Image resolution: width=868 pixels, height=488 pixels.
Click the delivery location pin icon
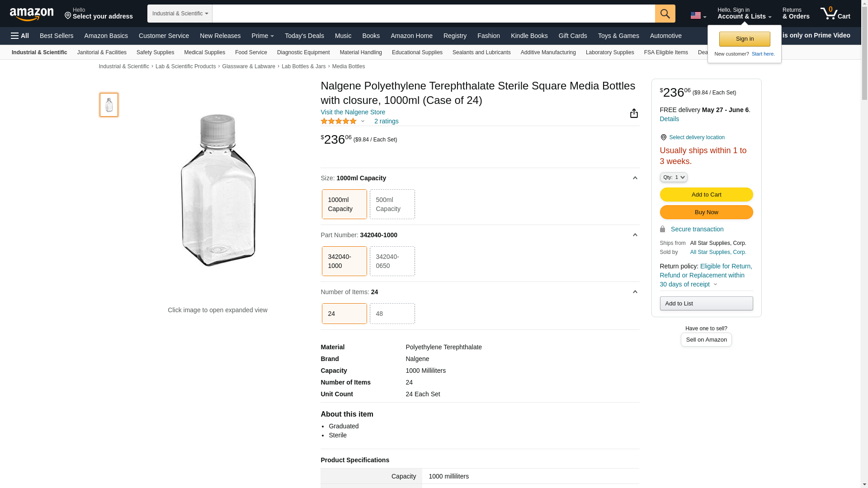(663, 137)
